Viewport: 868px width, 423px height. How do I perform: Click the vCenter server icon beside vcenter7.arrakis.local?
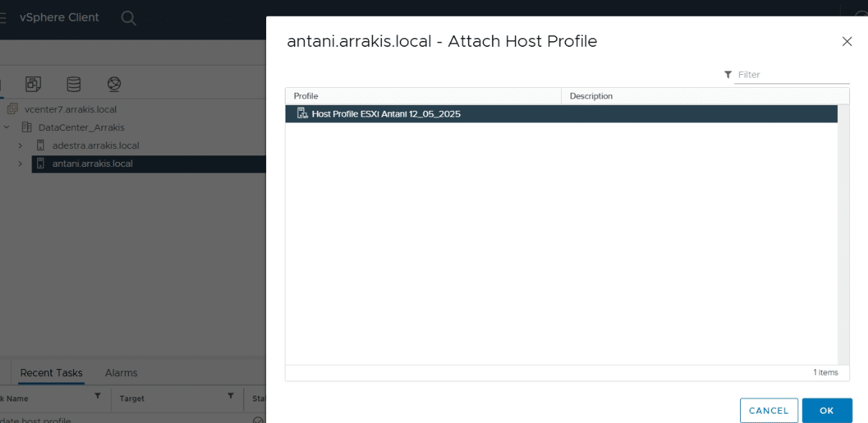tap(12, 109)
